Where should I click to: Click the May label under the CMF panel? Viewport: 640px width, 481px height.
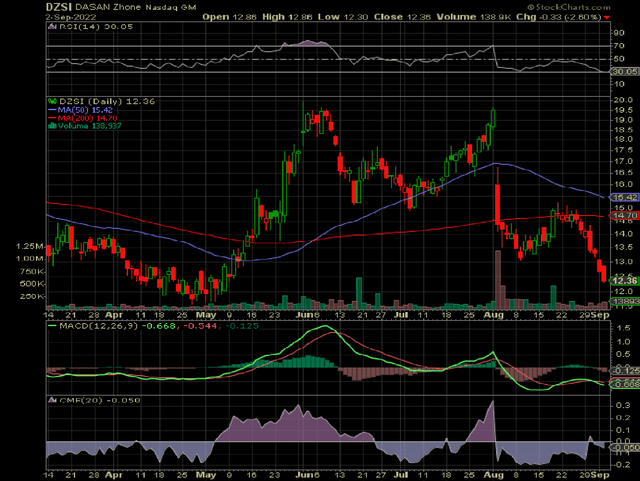pos(206,475)
